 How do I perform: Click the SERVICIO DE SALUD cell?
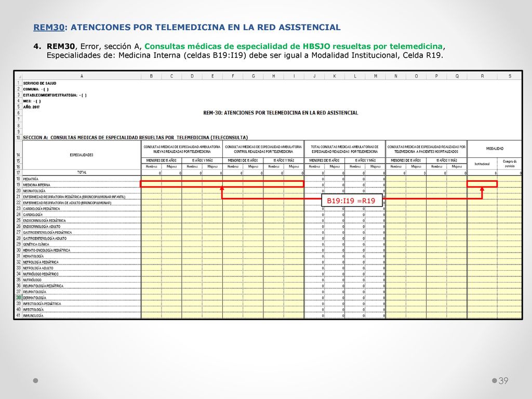pos(39,83)
